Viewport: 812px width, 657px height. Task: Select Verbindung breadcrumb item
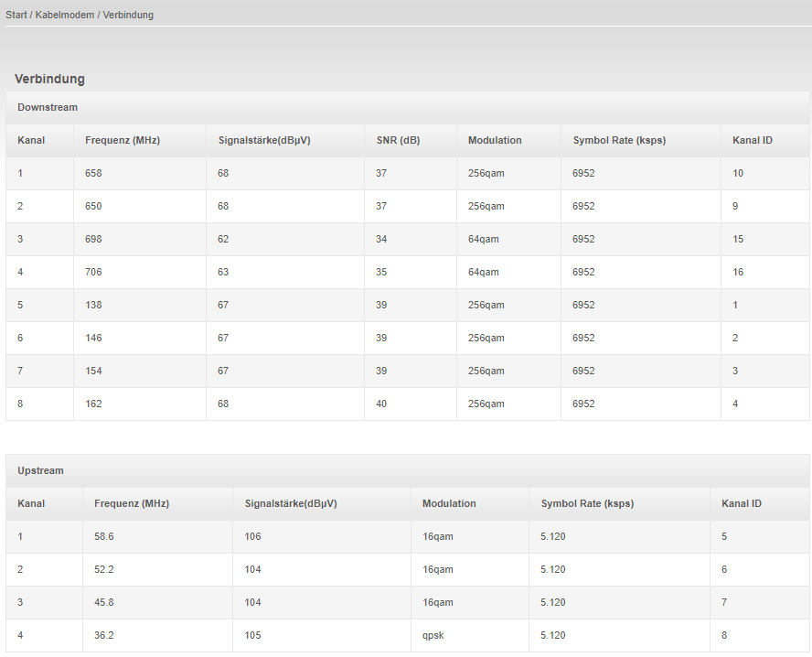128,15
